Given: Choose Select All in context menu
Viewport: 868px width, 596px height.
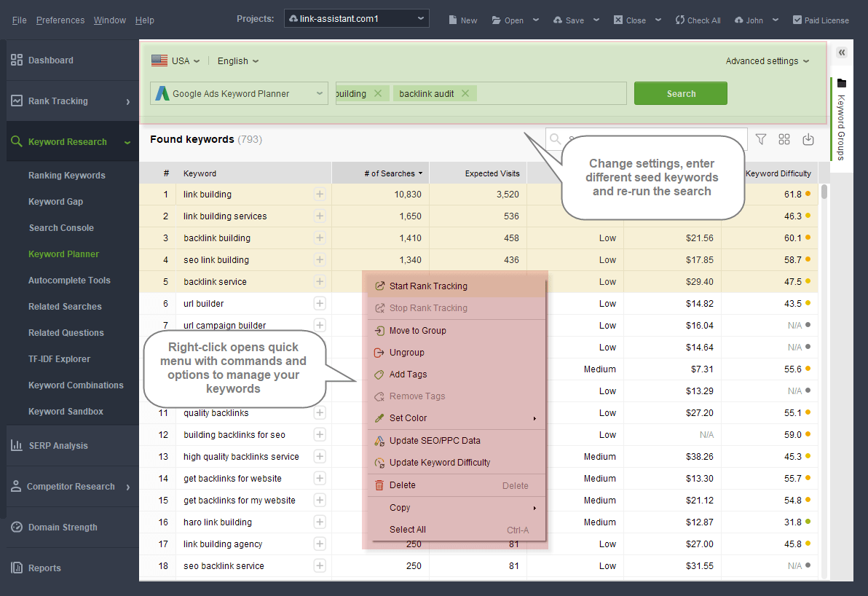Looking at the screenshot, I should 457,530.
